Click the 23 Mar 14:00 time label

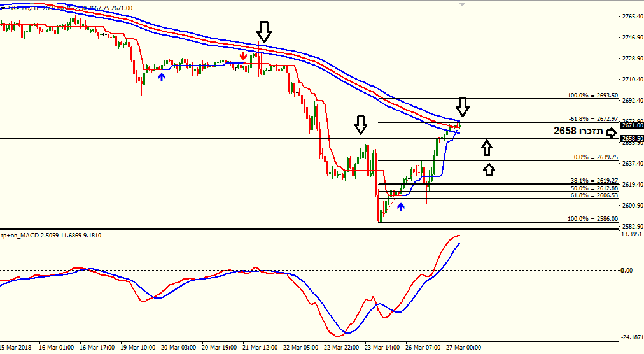tap(382, 348)
